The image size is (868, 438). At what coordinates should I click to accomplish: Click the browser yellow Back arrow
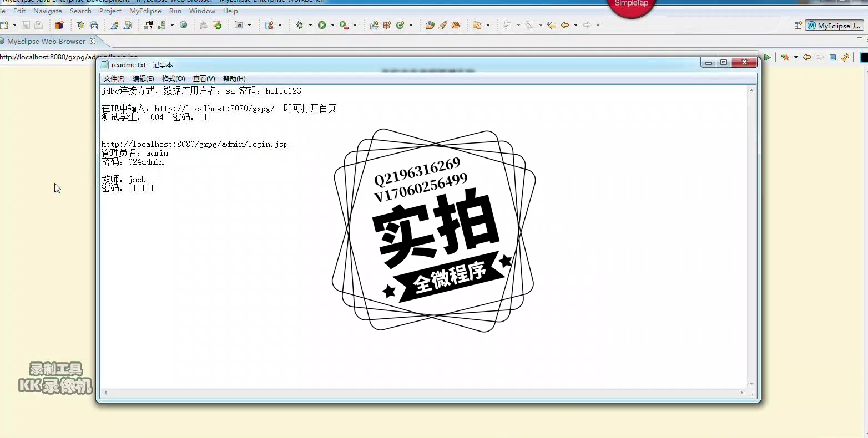coord(807,57)
